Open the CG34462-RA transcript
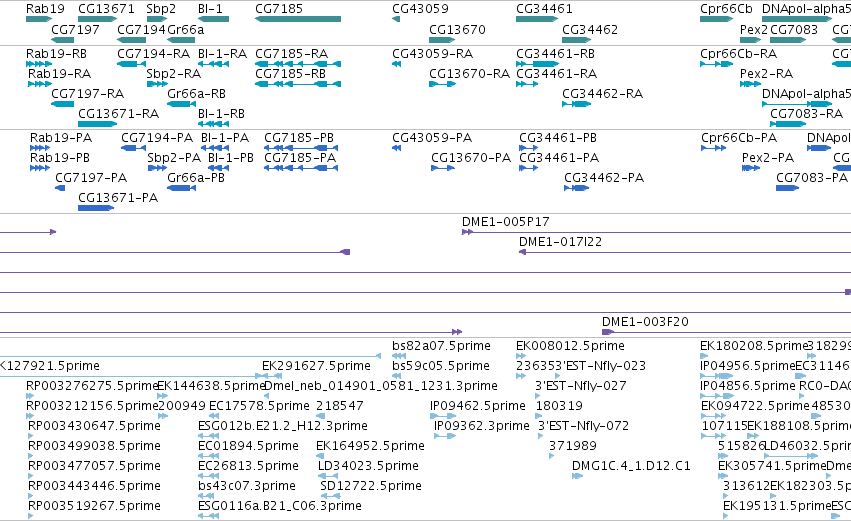Image resolution: width=851 pixels, height=521 pixels. coord(576,104)
